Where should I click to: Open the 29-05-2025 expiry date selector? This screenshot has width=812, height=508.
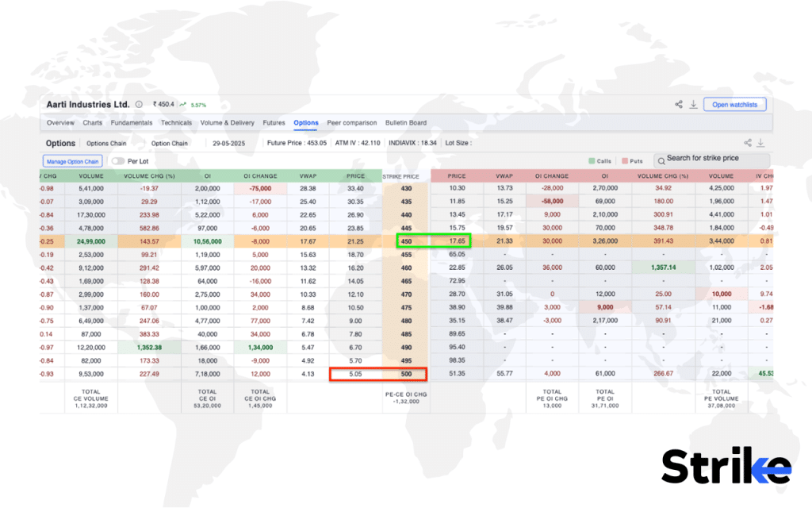pos(229,143)
